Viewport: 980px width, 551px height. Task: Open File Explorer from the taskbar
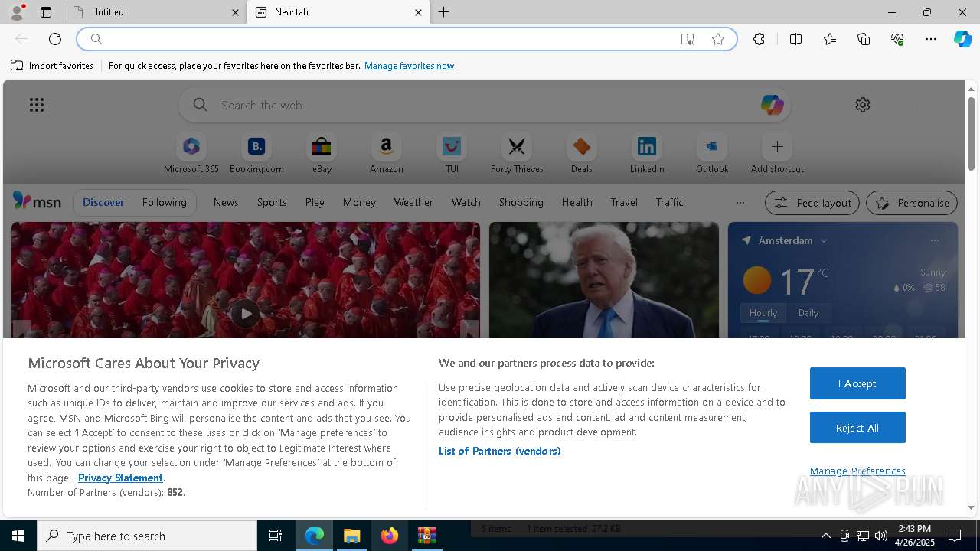(352, 536)
